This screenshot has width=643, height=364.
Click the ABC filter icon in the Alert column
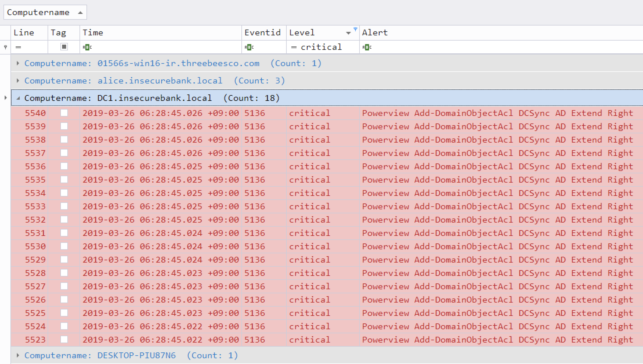tap(367, 47)
